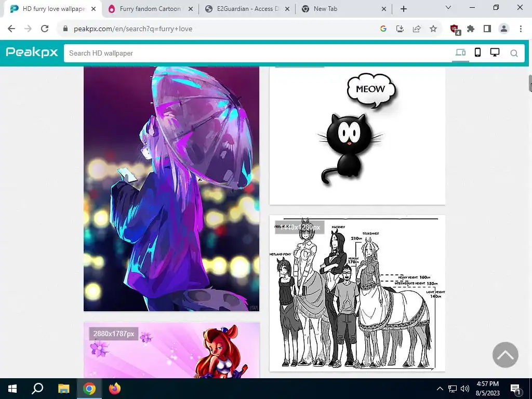Go back with the browser back arrow
Viewport: 532px width, 399px height.
(11, 29)
